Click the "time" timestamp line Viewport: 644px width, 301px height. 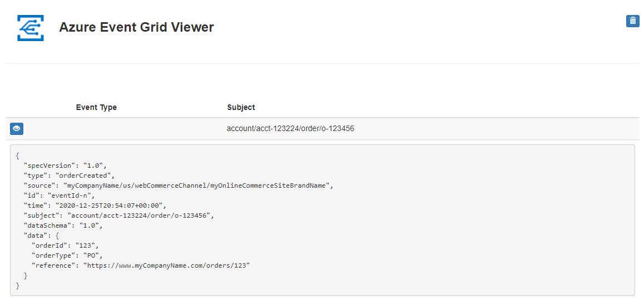95,205
